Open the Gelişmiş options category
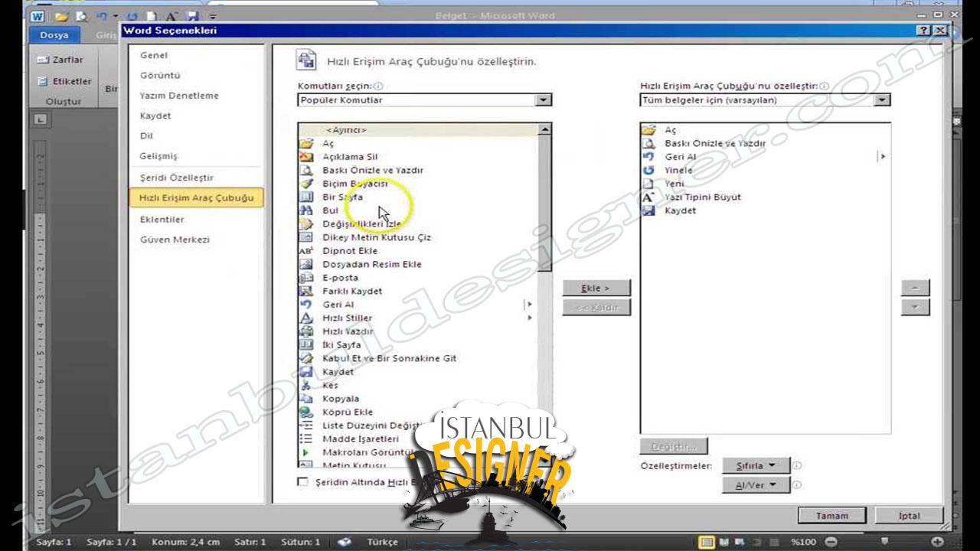The image size is (980, 551). (x=158, y=156)
